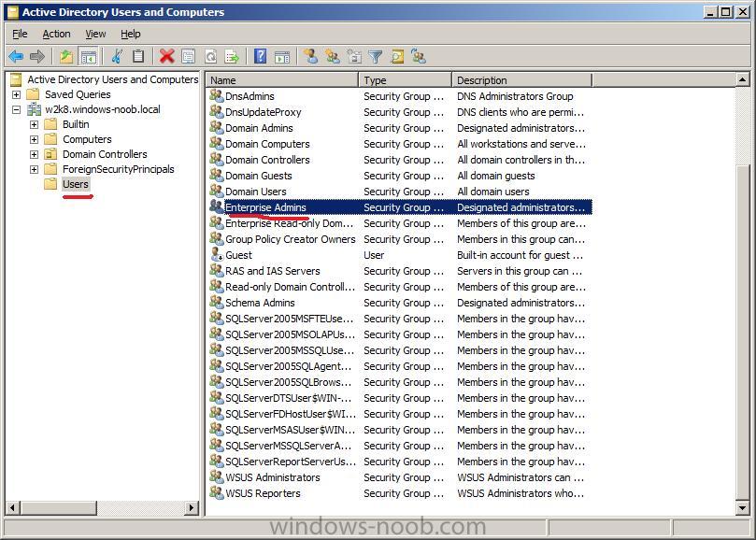Viewport: 756px width, 540px height.
Task: Collapse the w2k8.windows-noob.local domain node
Action: tap(16, 109)
